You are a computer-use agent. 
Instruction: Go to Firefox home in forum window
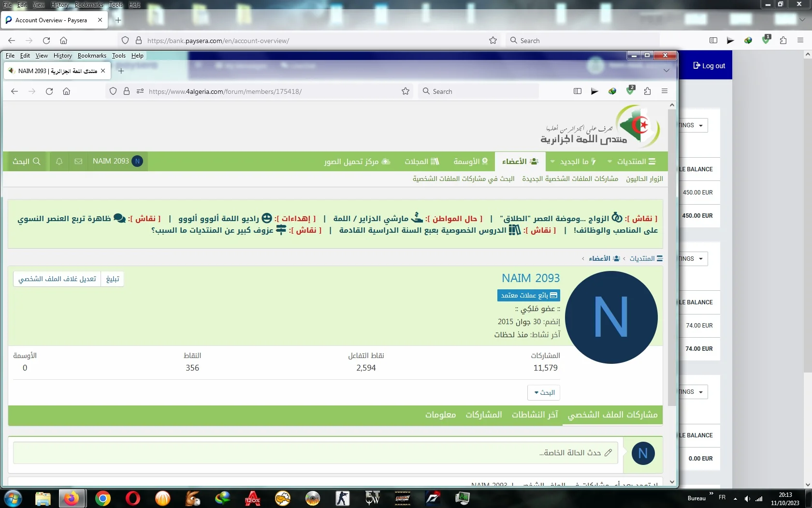point(67,91)
